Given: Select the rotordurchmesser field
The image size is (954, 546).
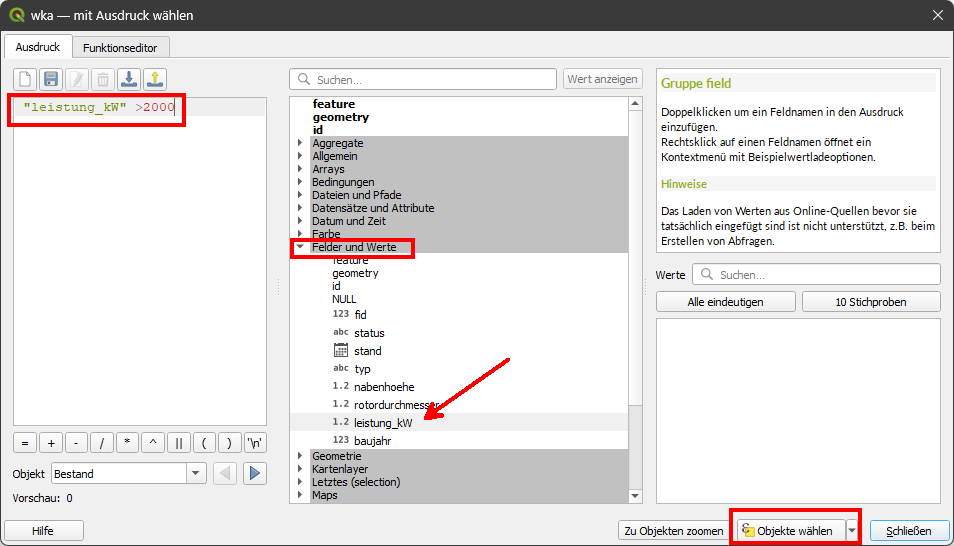Looking at the screenshot, I should [395, 405].
